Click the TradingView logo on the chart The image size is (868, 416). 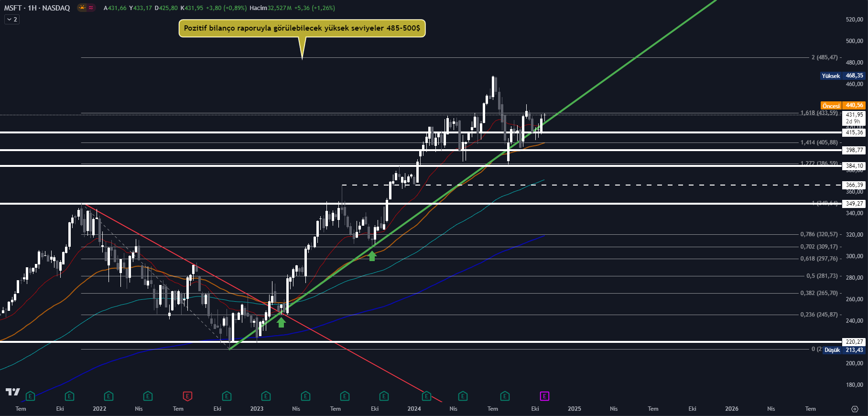coord(13,392)
